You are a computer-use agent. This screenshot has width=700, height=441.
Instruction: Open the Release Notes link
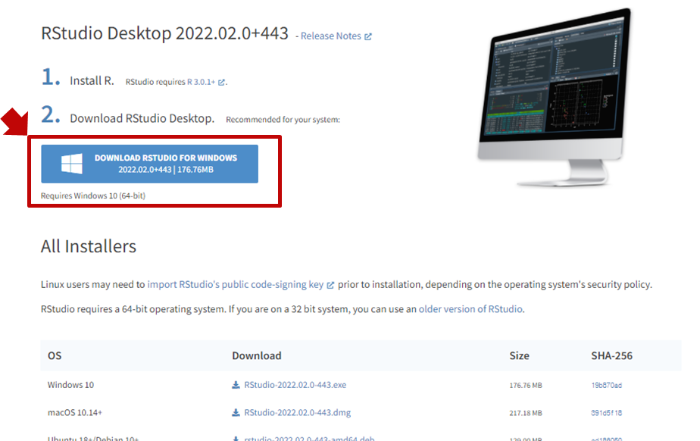331,36
